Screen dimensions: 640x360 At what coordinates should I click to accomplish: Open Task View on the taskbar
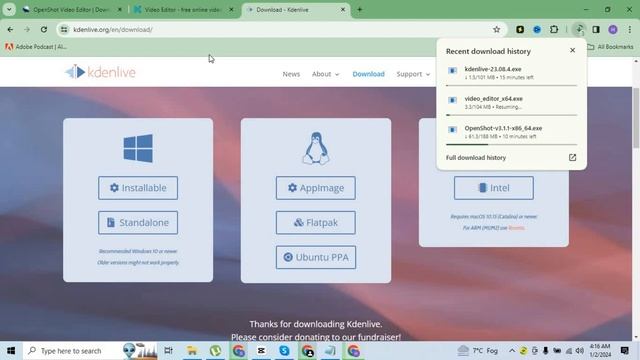click(x=168, y=351)
